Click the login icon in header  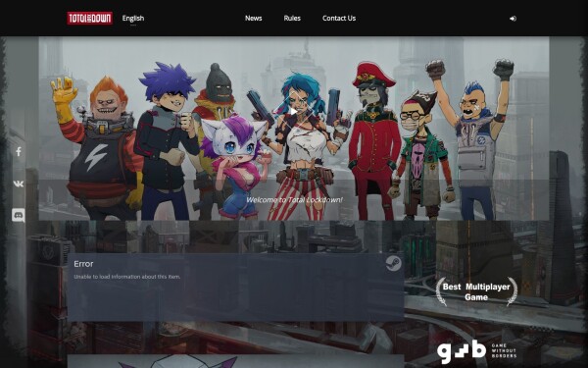tap(513, 19)
